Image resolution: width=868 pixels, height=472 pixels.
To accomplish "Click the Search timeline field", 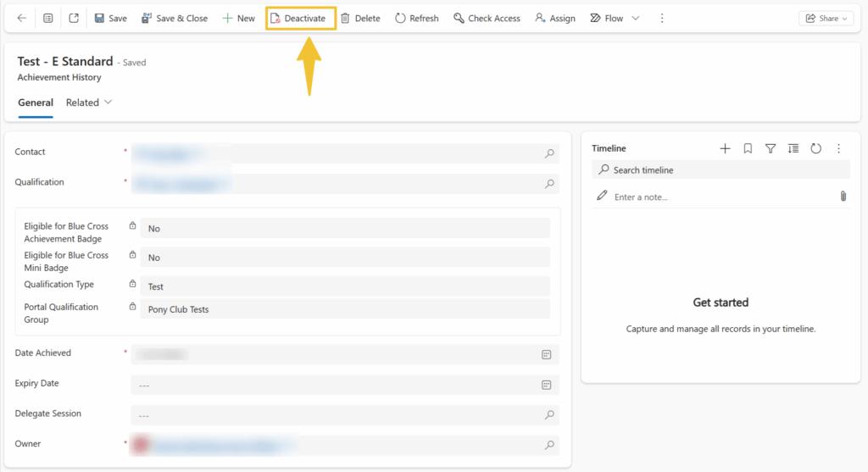I will (x=721, y=170).
